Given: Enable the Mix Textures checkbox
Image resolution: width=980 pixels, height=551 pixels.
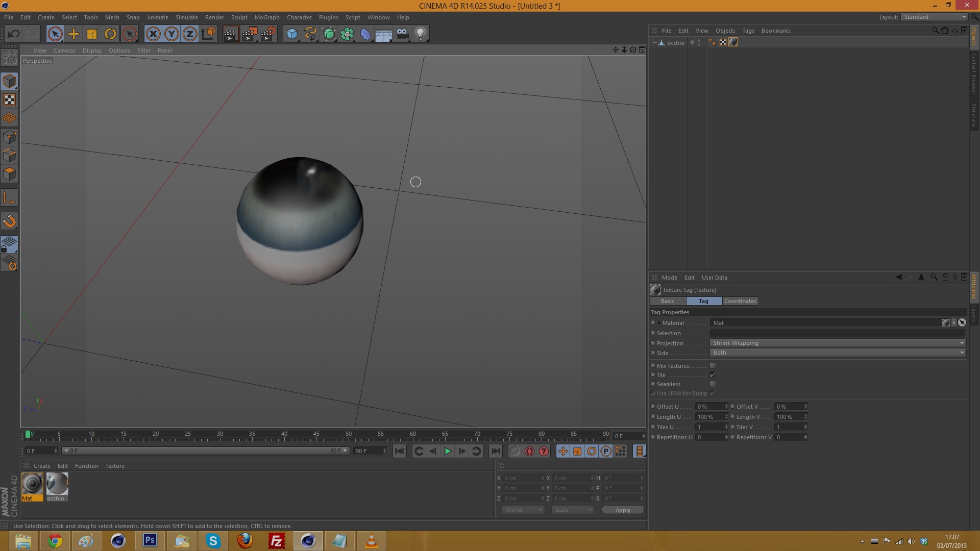Looking at the screenshot, I should click(713, 366).
